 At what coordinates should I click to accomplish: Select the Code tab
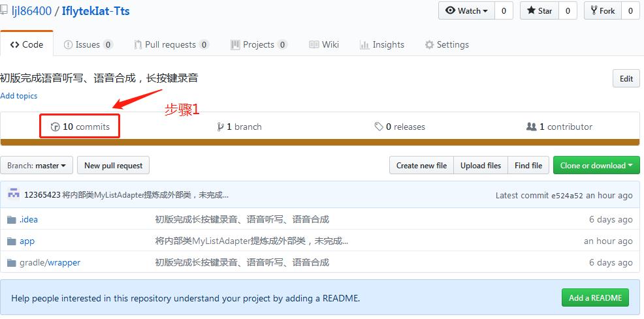point(27,44)
